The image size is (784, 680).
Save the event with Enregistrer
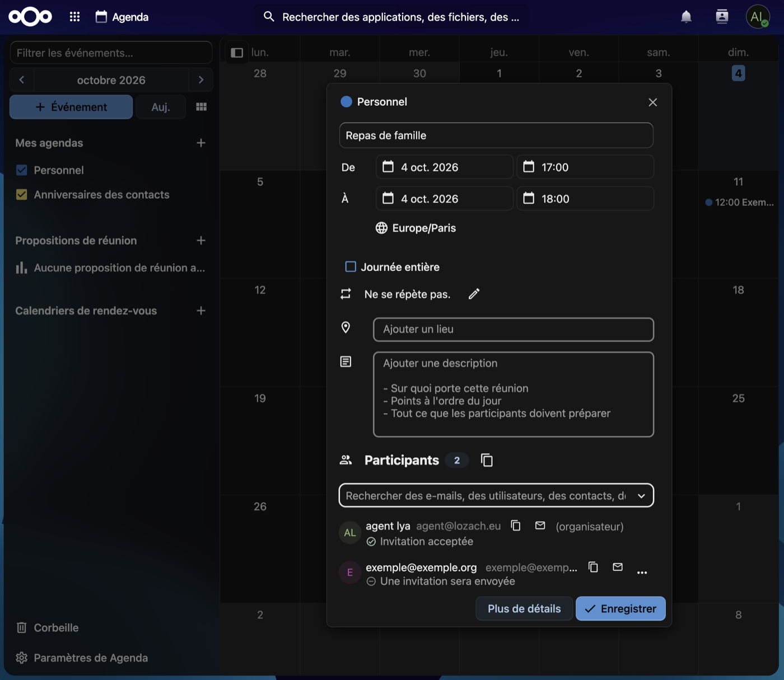(x=620, y=608)
